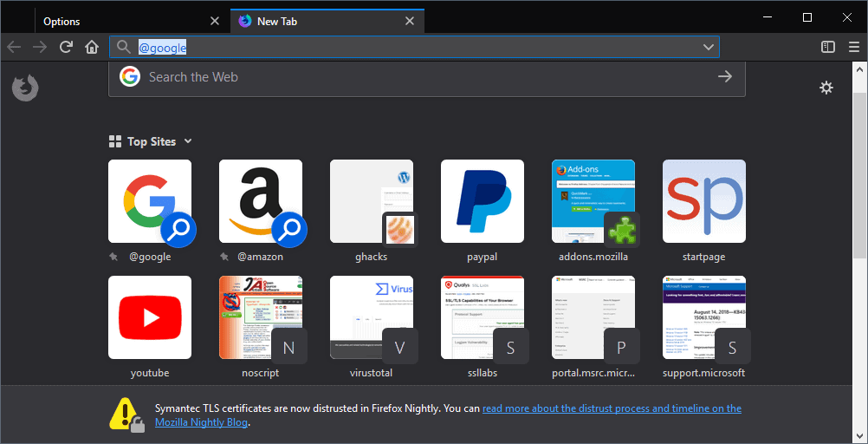The height and width of the screenshot is (444, 868).
Task: Reload the current page
Action: point(66,47)
